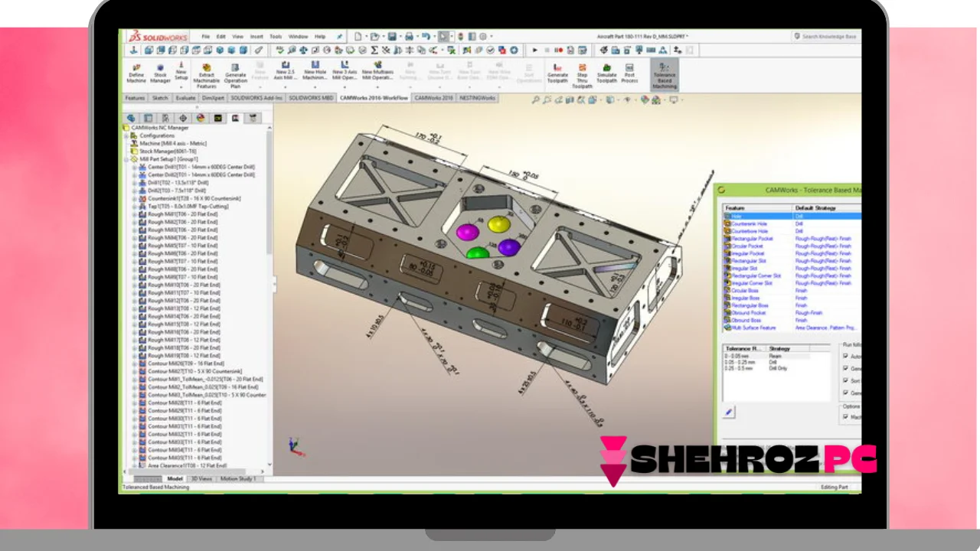Expand Countersink1 operation node
This screenshot has height=551, width=980.
pos(135,198)
